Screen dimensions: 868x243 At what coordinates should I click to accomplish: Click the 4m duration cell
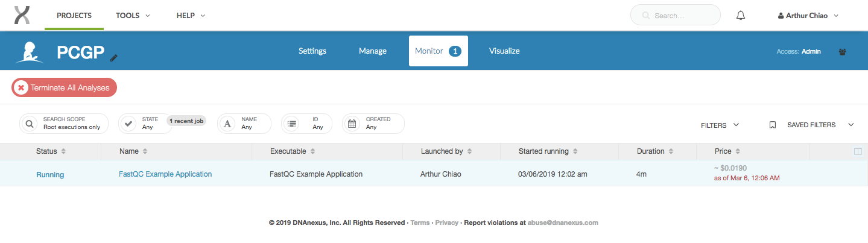pyautogui.click(x=642, y=174)
